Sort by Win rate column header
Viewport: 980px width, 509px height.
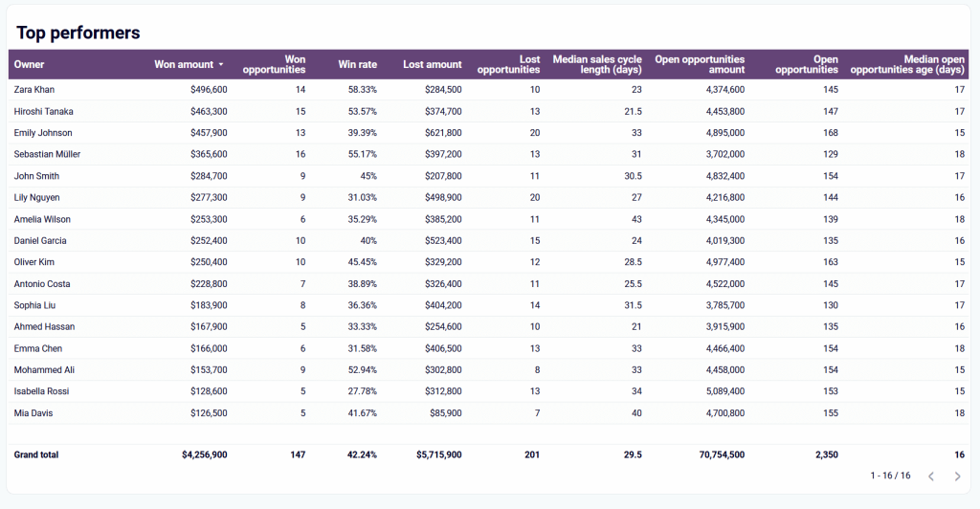click(x=358, y=64)
